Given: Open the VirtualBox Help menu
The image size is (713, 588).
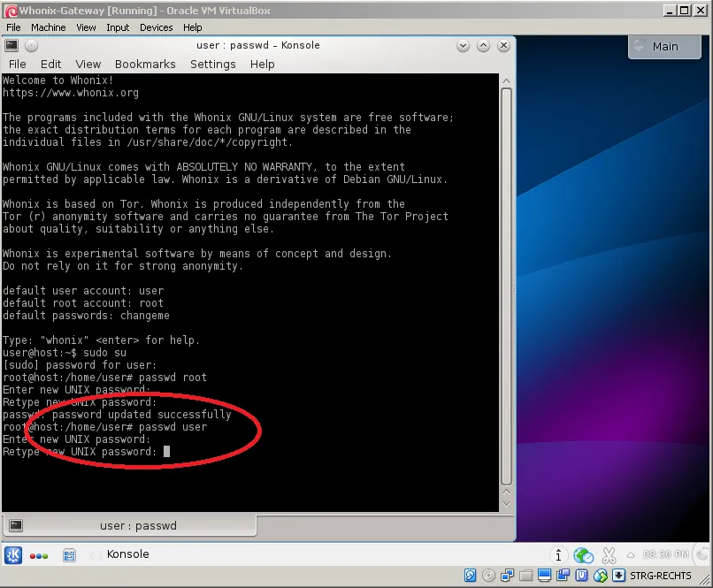Looking at the screenshot, I should coord(192,27).
